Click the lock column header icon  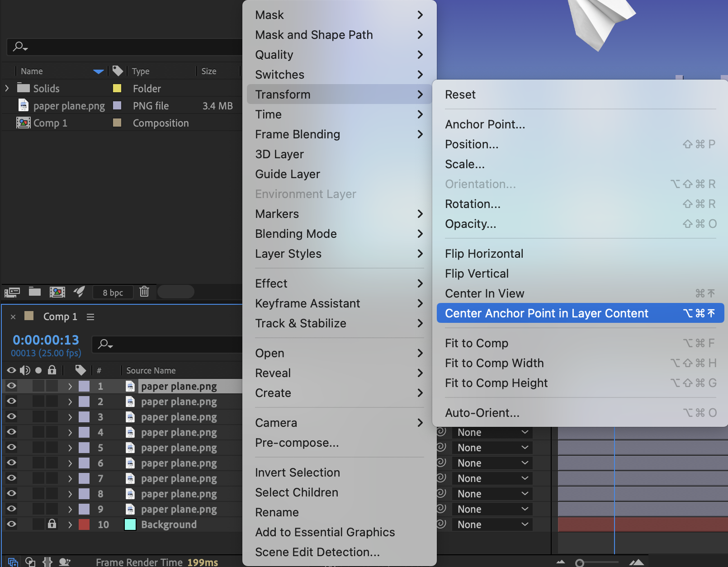[52, 370]
